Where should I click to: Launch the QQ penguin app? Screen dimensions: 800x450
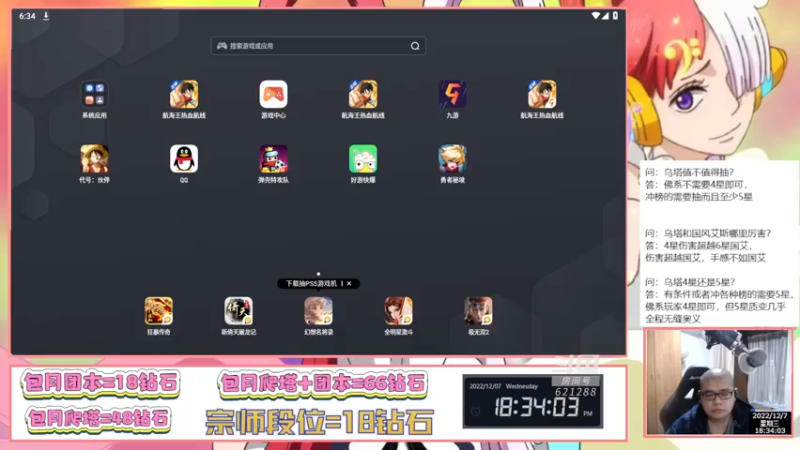(184, 159)
